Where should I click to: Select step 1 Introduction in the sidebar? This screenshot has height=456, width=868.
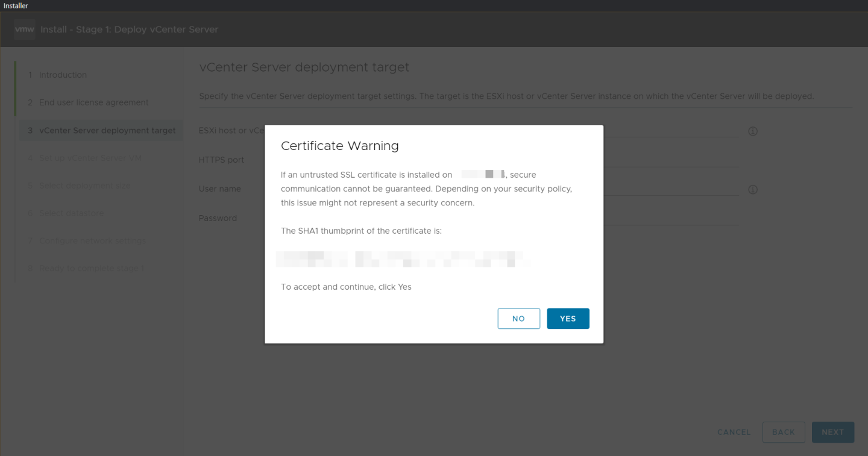[x=63, y=75]
